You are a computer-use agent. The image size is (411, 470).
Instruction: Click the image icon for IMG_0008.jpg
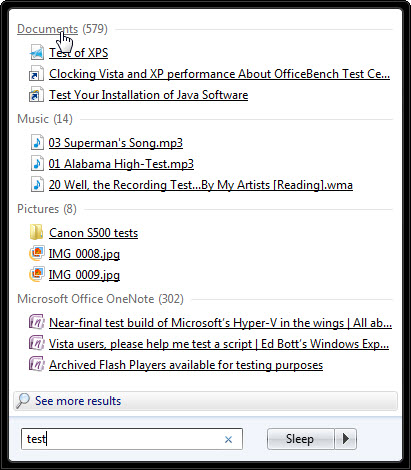click(x=36, y=253)
